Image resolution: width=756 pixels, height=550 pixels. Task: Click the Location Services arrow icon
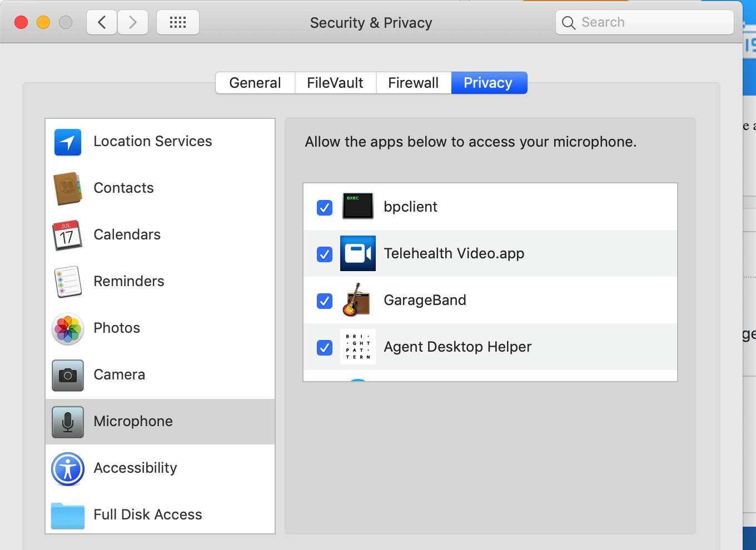tap(68, 142)
